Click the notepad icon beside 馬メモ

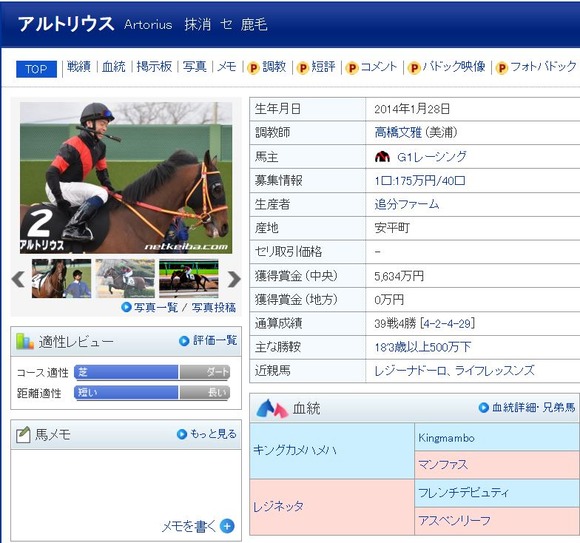click(23, 435)
